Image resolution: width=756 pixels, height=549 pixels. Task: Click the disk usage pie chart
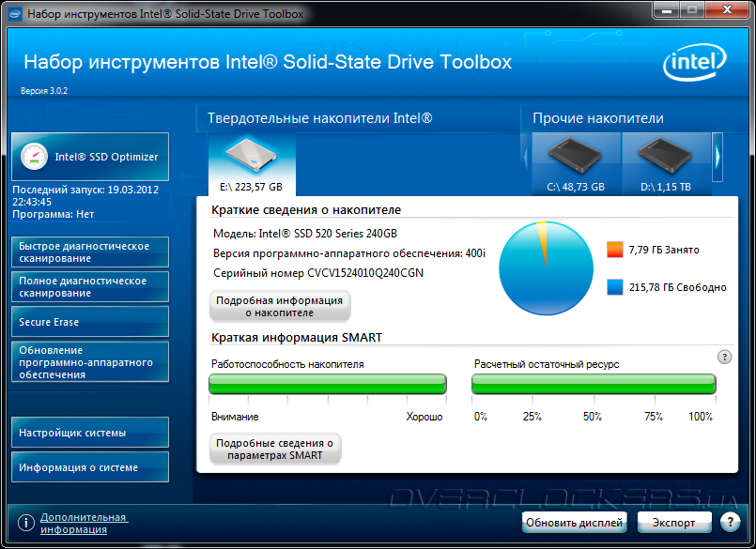click(x=546, y=268)
